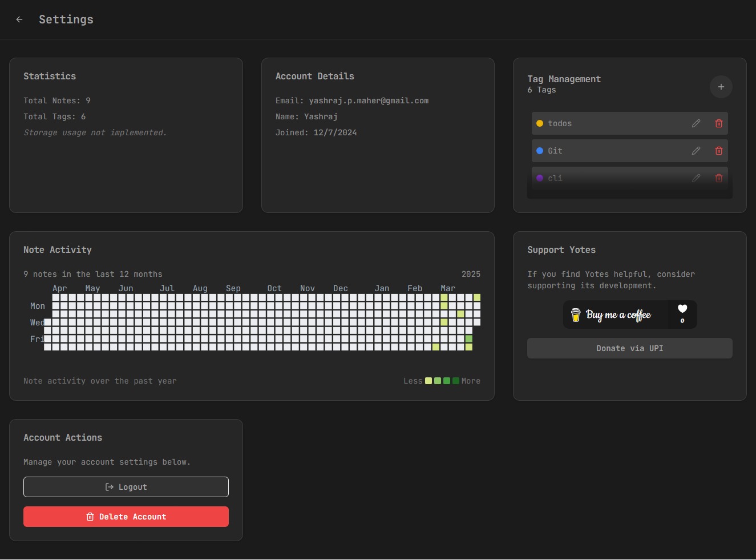Click the Tag Management heading

(x=564, y=79)
